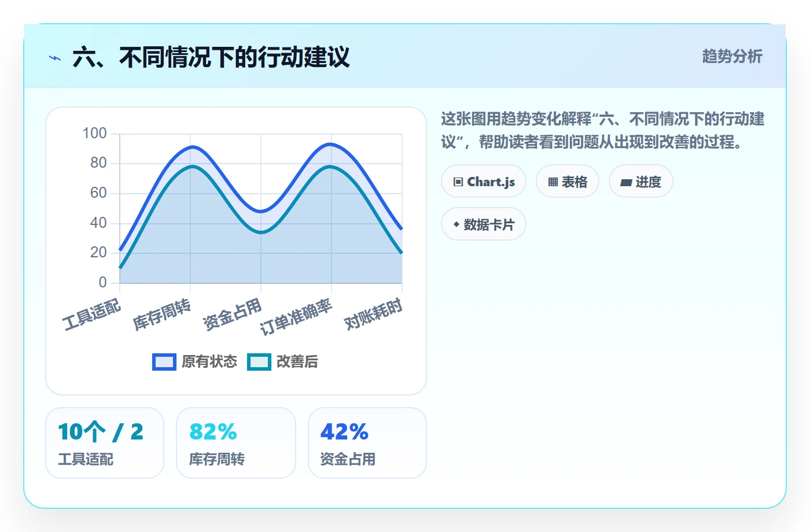
Task: Select the 表格 tag
Action: 568,182
